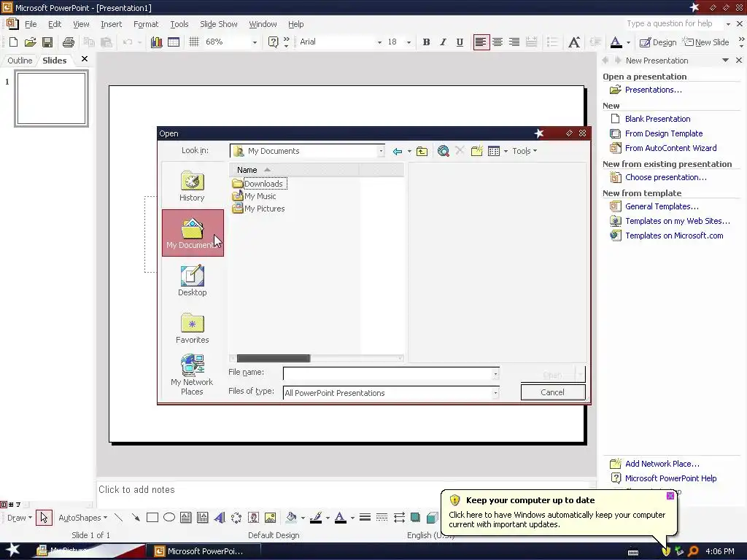This screenshot has width=747, height=560.
Task: Select the Downloads folder in file list
Action: [x=259, y=184]
